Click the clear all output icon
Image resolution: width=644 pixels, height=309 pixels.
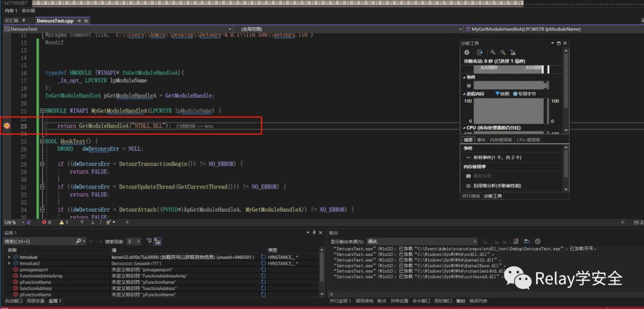click(516, 241)
